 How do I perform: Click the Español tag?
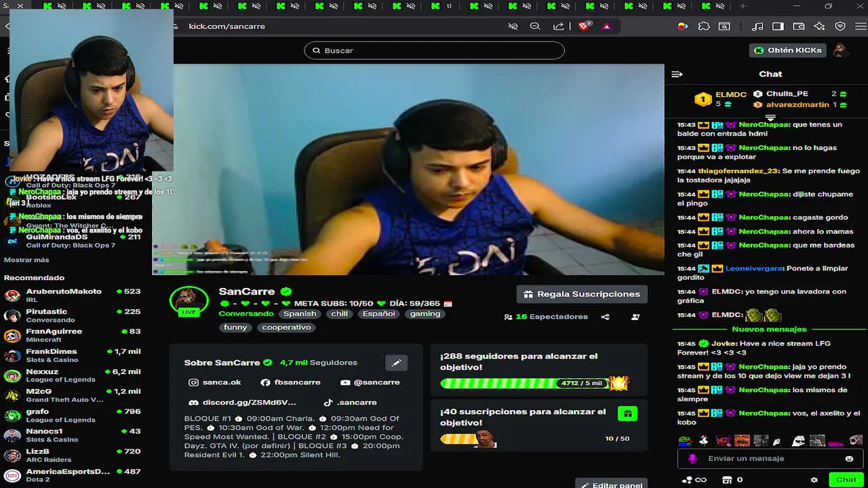pos(378,314)
